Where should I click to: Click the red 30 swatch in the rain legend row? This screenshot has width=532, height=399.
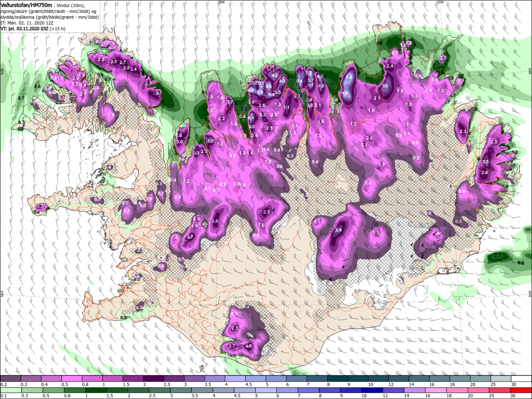(x=522, y=390)
